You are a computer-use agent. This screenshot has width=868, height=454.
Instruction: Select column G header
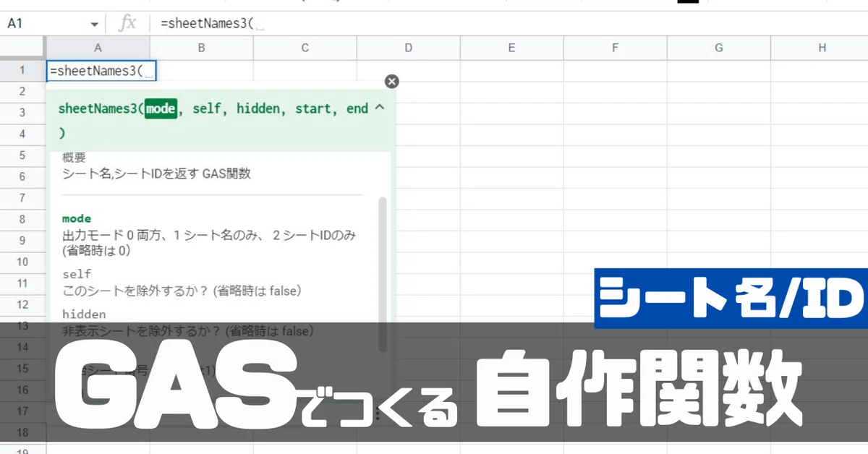719,48
